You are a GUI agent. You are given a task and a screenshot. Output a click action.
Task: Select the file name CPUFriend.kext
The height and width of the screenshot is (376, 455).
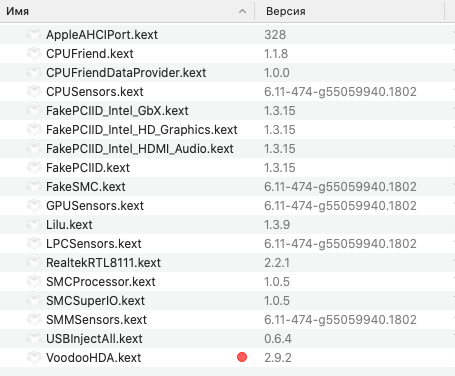[90, 54]
